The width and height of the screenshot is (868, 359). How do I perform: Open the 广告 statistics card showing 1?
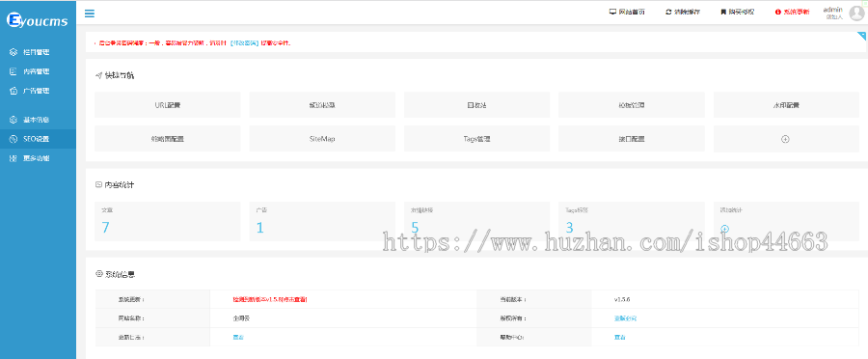coord(322,221)
